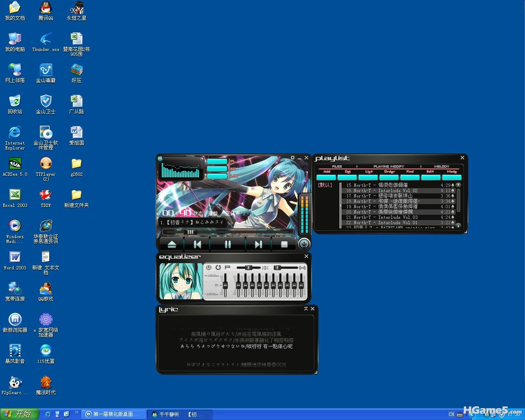Open the playlist Find menu
The width and height of the screenshot is (525, 420).
[410, 177]
